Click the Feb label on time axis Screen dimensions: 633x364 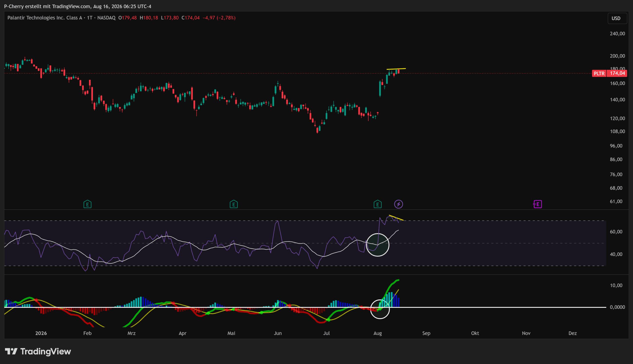point(88,333)
